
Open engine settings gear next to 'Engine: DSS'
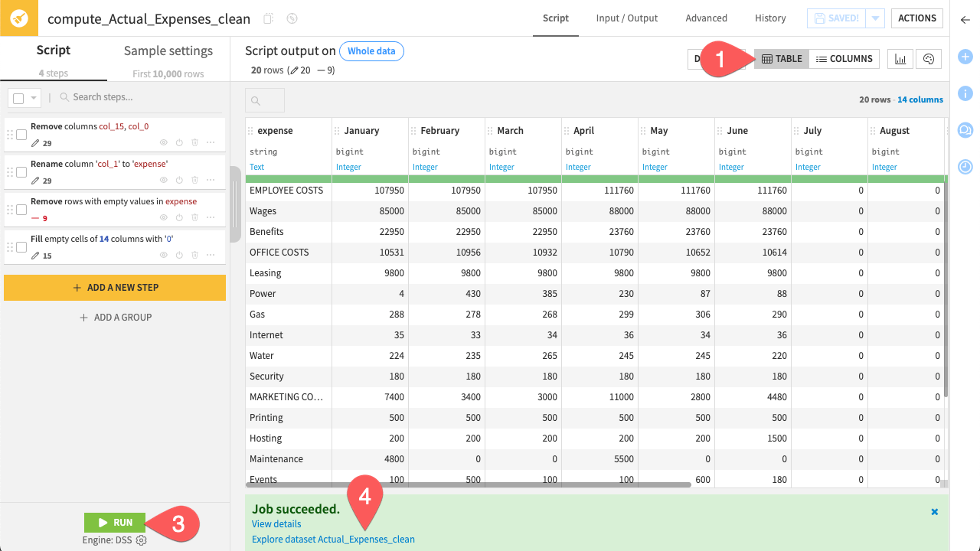[142, 540]
